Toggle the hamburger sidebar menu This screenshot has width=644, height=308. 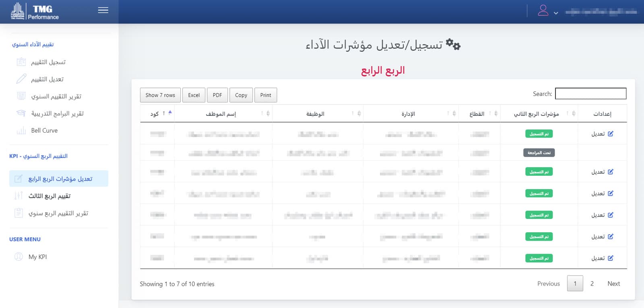click(103, 10)
